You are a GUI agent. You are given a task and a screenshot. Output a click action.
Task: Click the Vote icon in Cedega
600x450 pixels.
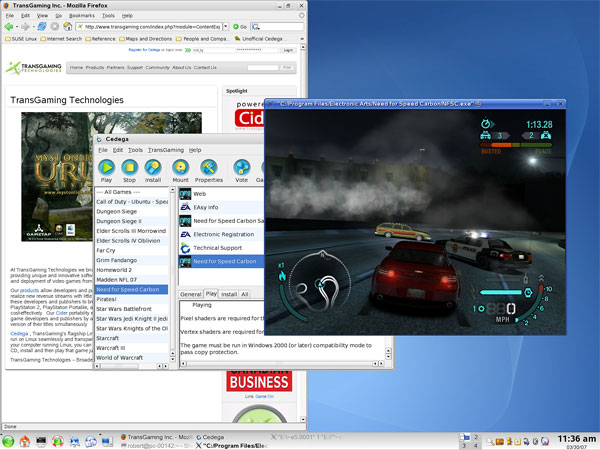[x=241, y=168]
